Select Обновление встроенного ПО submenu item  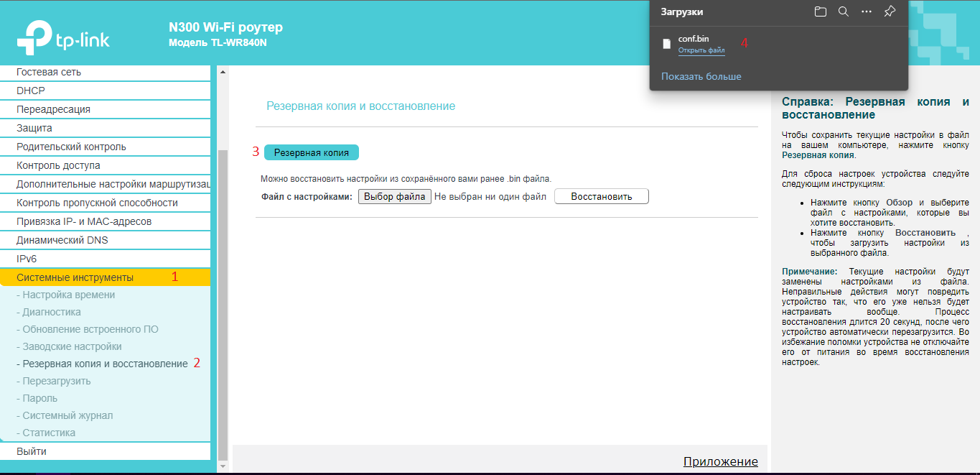[x=90, y=329]
